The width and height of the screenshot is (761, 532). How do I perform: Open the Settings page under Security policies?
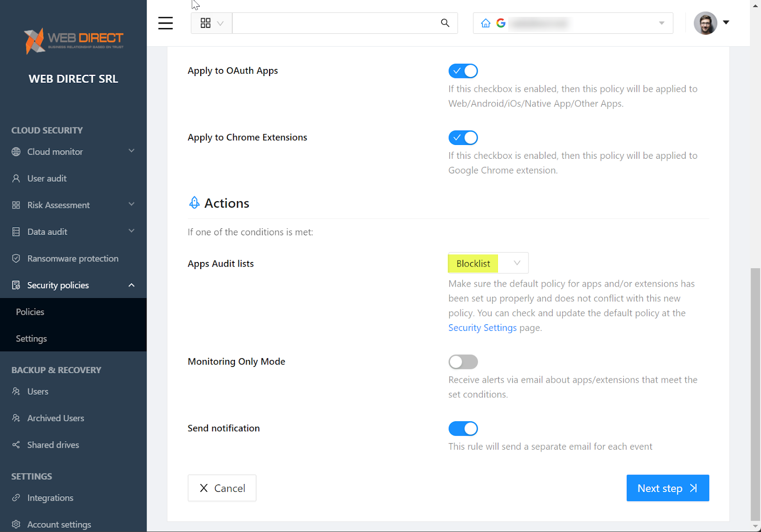pos(31,339)
